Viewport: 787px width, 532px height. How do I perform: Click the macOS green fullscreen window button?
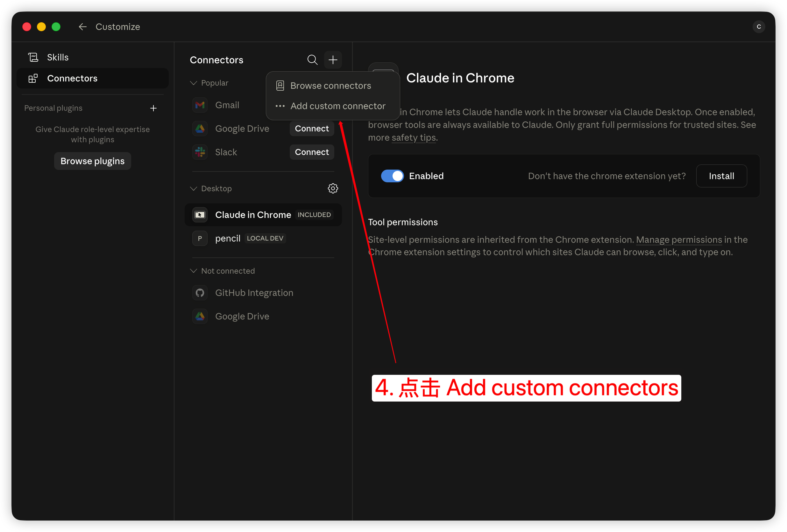[56, 27]
